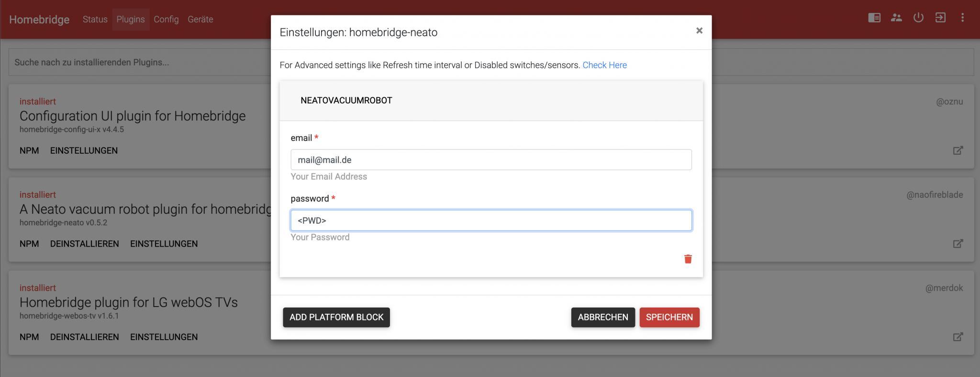This screenshot has height=377, width=980.
Task: Click the logout icon in header
Action: (940, 18)
